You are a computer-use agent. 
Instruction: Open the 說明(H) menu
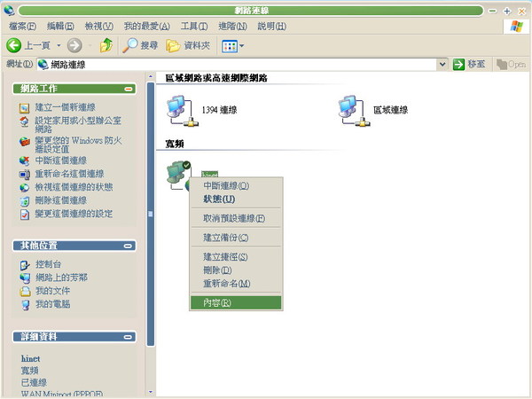click(272, 26)
